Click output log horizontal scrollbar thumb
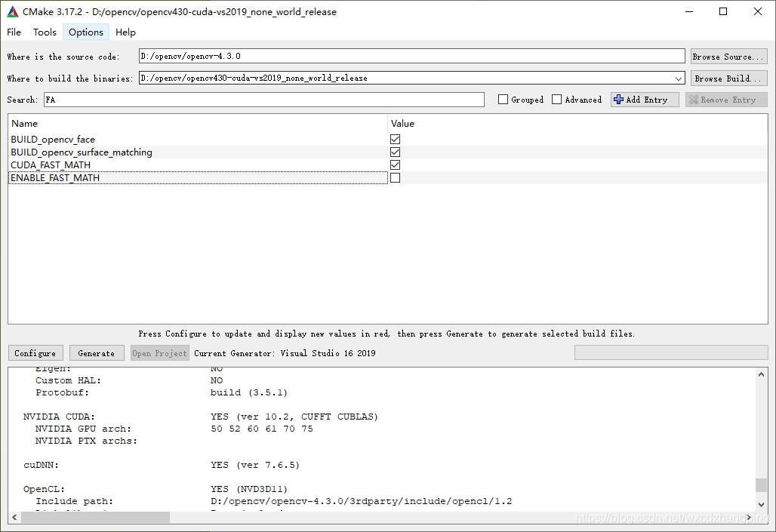The width and height of the screenshot is (776, 532). pos(95,517)
